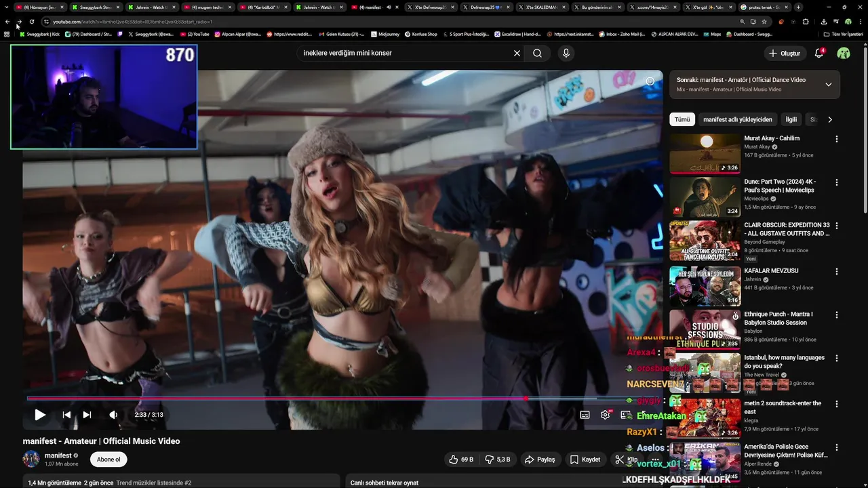The width and height of the screenshot is (868, 488).
Task: Open the notifications bell
Action: [819, 53]
